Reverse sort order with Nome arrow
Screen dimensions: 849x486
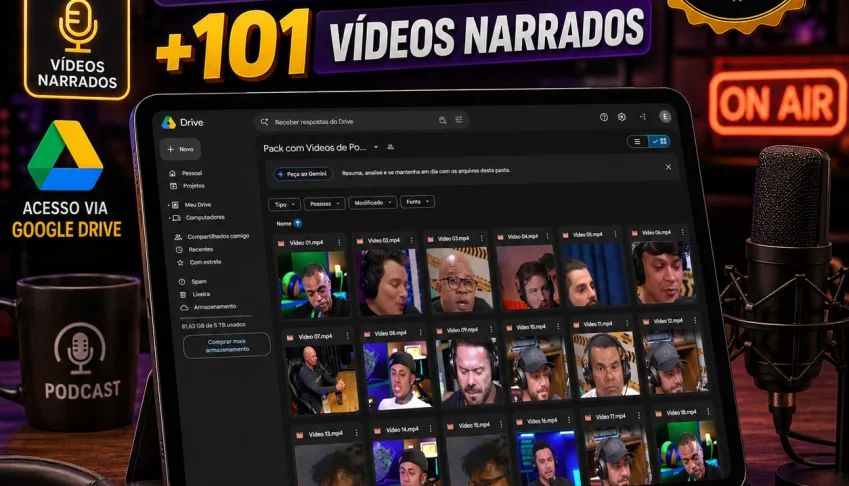click(x=298, y=223)
